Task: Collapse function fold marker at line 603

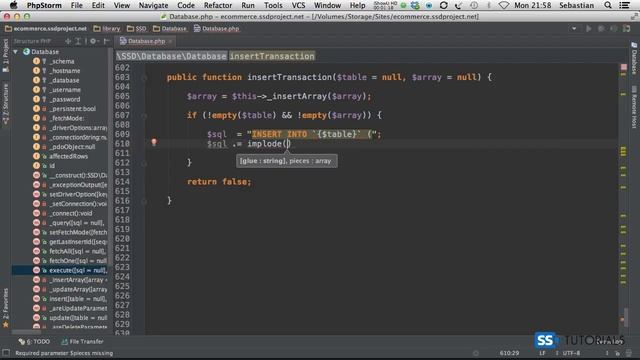Action: click(144, 78)
